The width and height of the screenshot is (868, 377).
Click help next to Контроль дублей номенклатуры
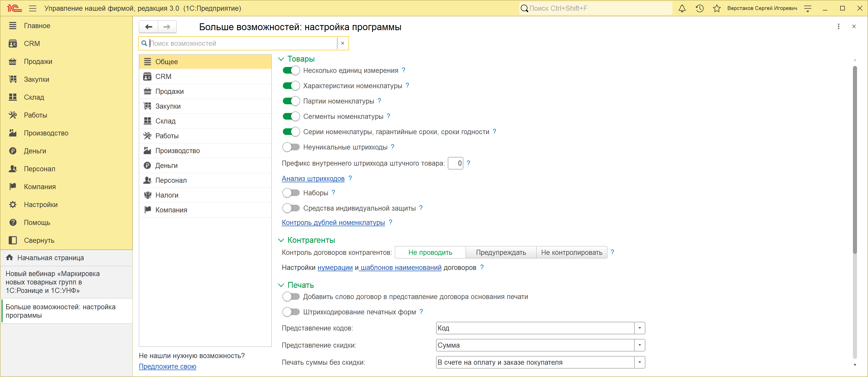[x=390, y=222]
